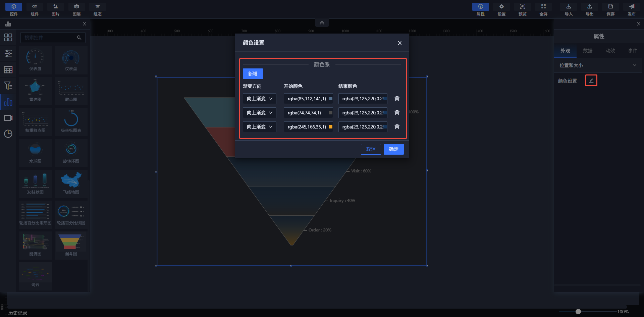Click the 导入 import icon
The image size is (644, 317).
[x=569, y=9]
